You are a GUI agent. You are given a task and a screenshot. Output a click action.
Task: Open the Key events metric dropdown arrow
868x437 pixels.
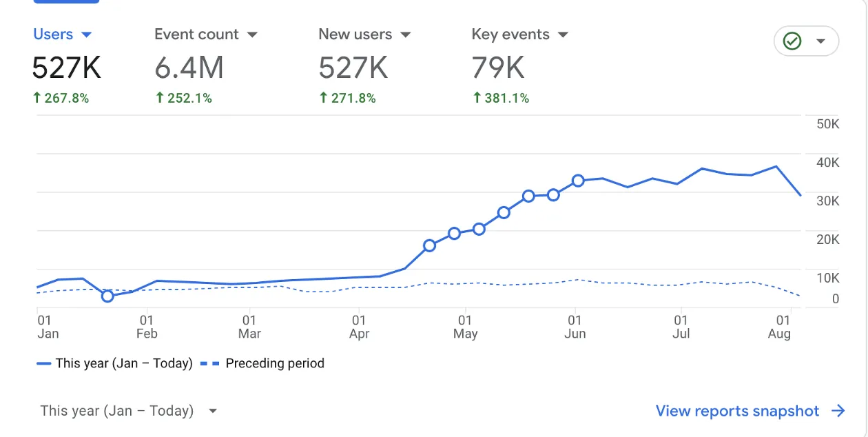coord(563,34)
